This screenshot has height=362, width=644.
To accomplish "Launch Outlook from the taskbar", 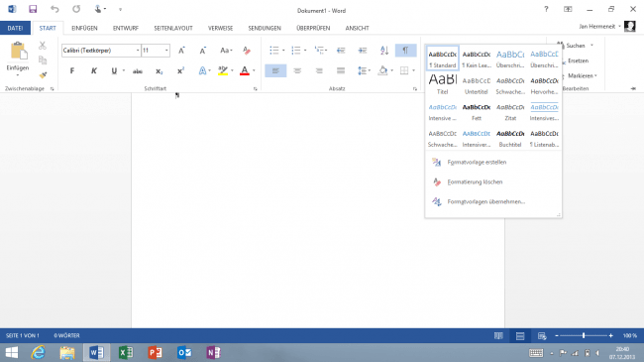I will click(x=184, y=352).
